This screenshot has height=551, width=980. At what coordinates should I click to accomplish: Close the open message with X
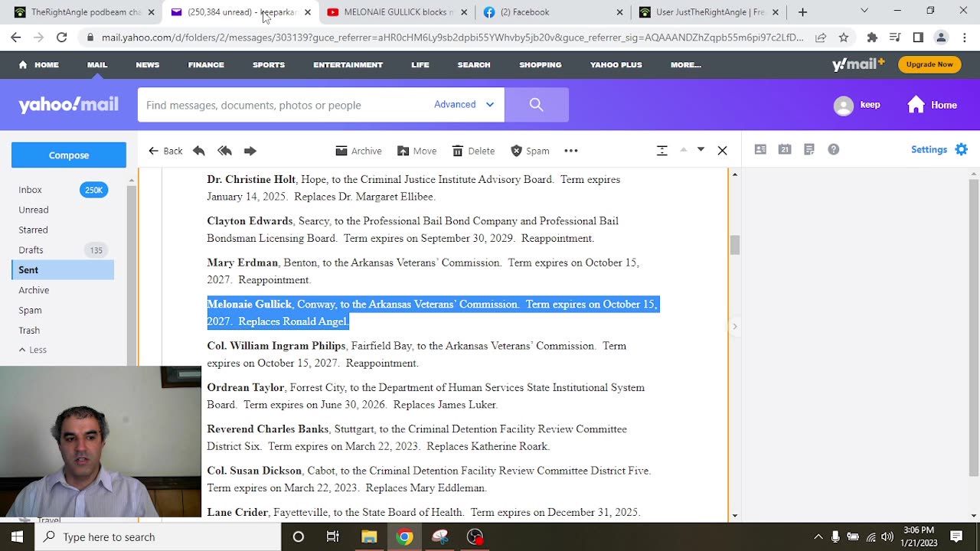pos(722,151)
